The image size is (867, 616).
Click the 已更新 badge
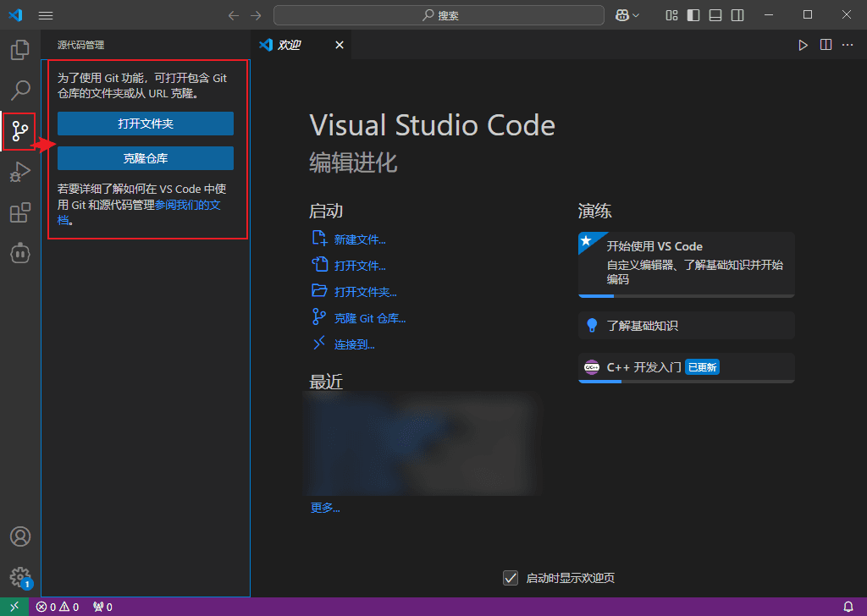(x=702, y=367)
